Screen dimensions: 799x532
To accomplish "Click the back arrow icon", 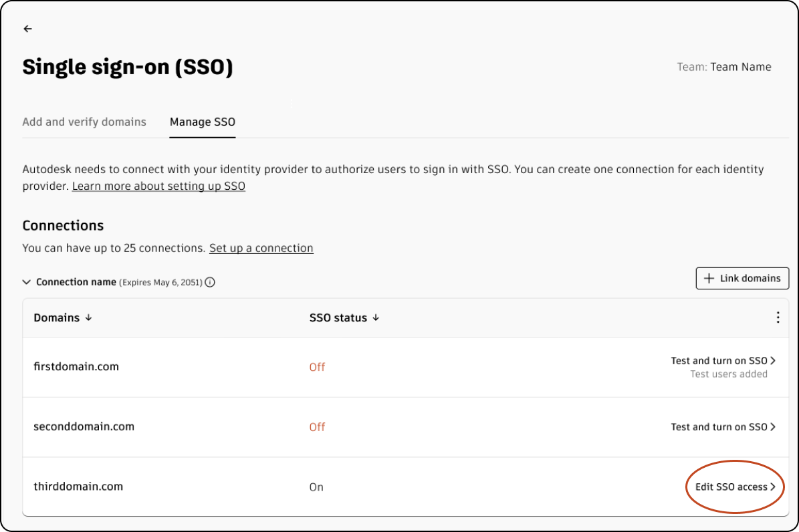I will (27, 29).
